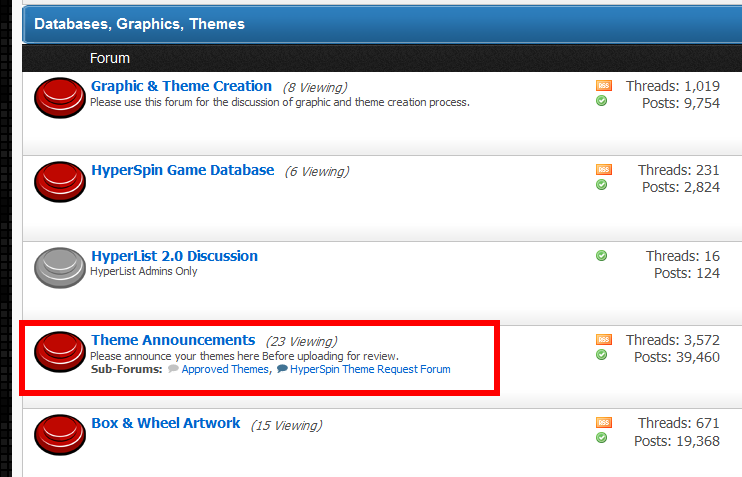Image resolution: width=742 pixels, height=477 pixels.
Task: Open RSS feed for HyperSpin Game Database
Action: tap(604, 169)
